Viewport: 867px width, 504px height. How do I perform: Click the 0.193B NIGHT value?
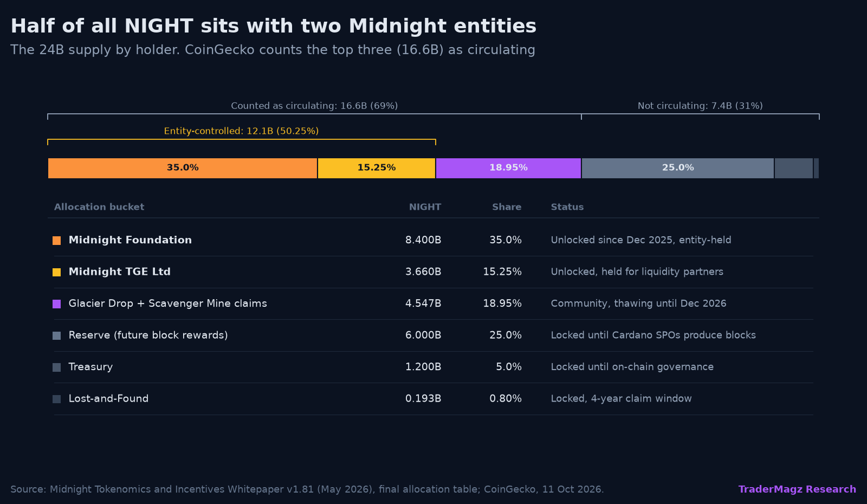point(423,398)
